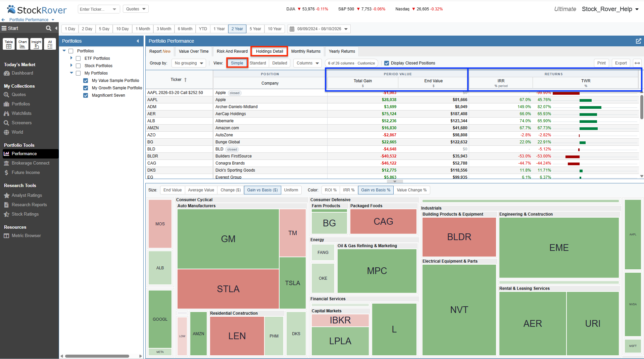Toggle the root Portfolios checkbox

[x=71, y=51]
